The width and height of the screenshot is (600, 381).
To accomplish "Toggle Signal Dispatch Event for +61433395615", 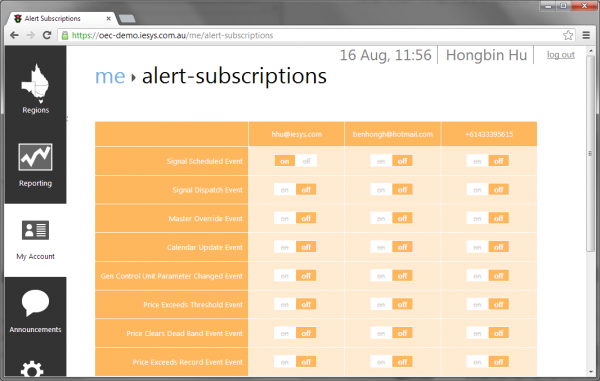I will [488, 190].
